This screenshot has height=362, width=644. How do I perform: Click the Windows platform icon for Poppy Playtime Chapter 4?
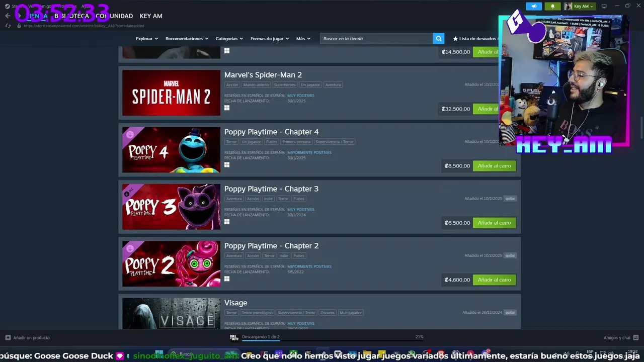(227, 164)
